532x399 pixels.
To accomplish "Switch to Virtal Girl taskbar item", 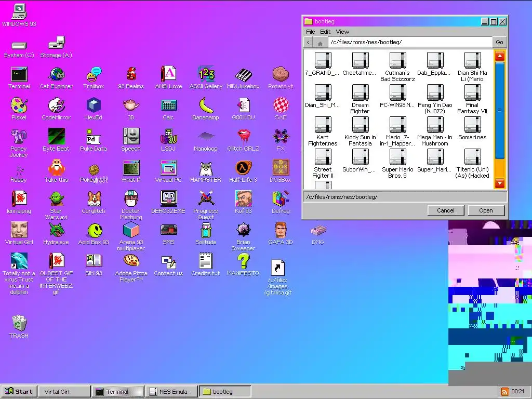I will click(64, 392).
